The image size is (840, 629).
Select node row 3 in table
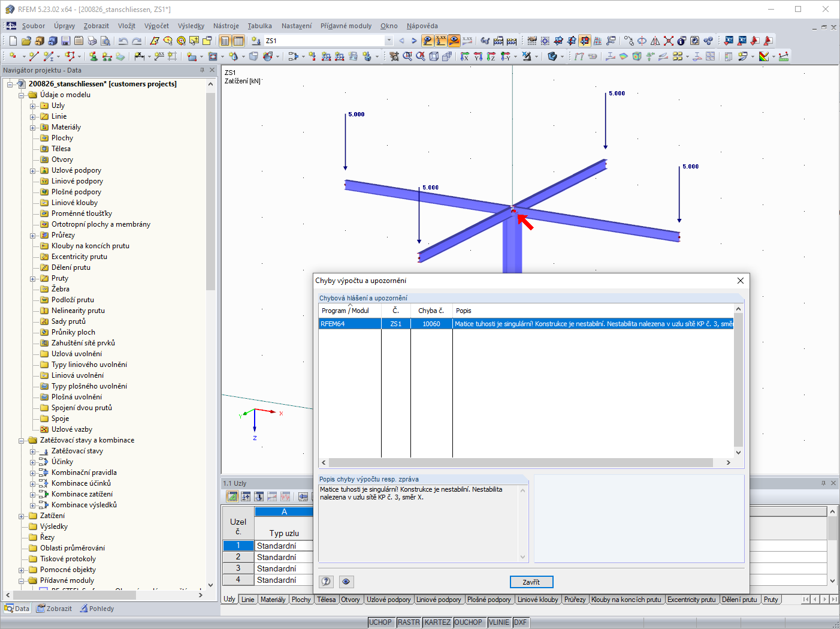[238, 568]
